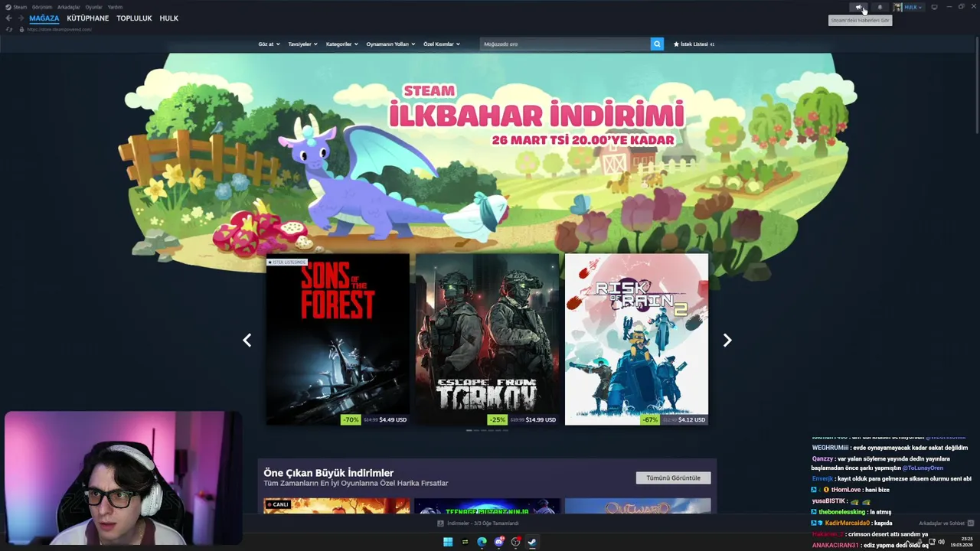Open the Arkadaşlar ve Sohbet panel
The width and height of the screenshot is (980, 551).
(946, 523)
